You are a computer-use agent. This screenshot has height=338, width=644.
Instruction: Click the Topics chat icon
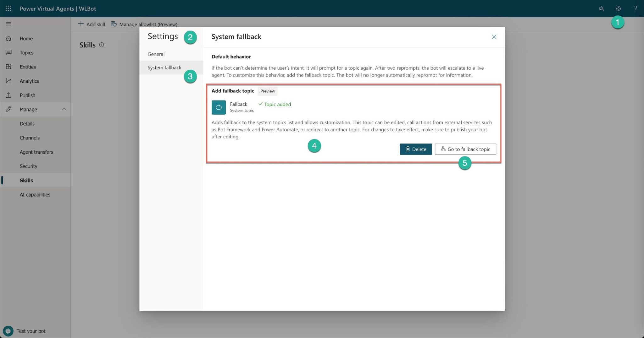[8, 52]
